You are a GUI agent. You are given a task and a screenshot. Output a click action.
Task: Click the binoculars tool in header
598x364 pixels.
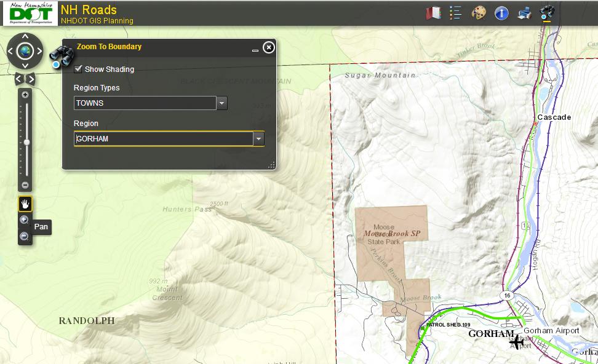548,12
